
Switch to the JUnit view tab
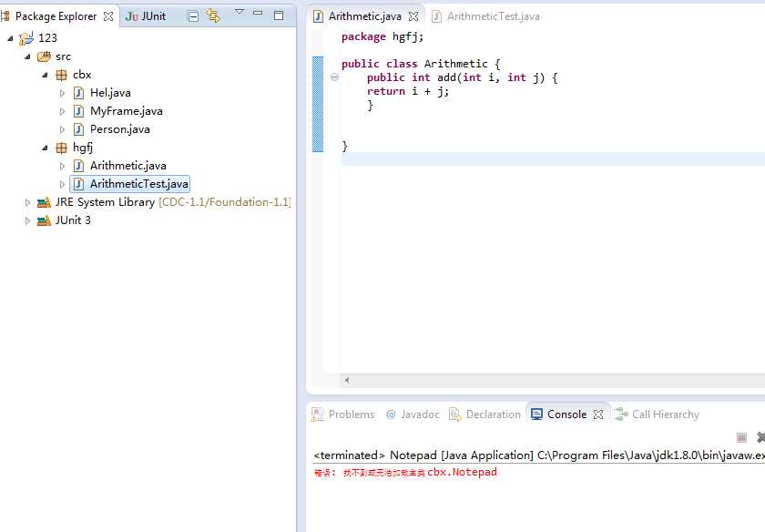146,16
